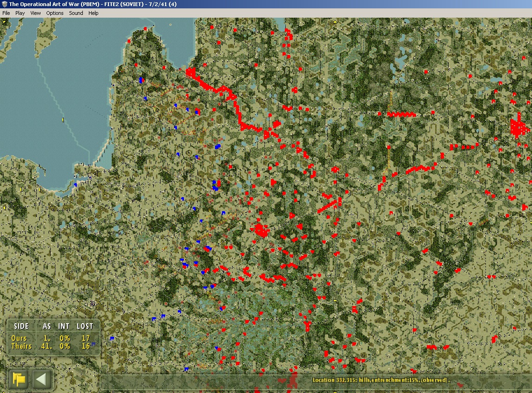The width and height of the screenshot is (532, 393).
Task: Click the Location 332,315 status bar text
Action: point(381,380)
